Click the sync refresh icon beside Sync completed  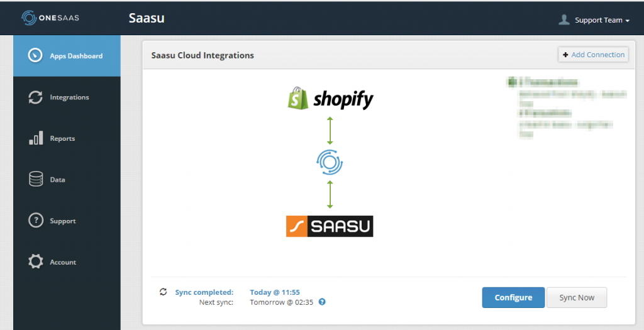[163, 292]
